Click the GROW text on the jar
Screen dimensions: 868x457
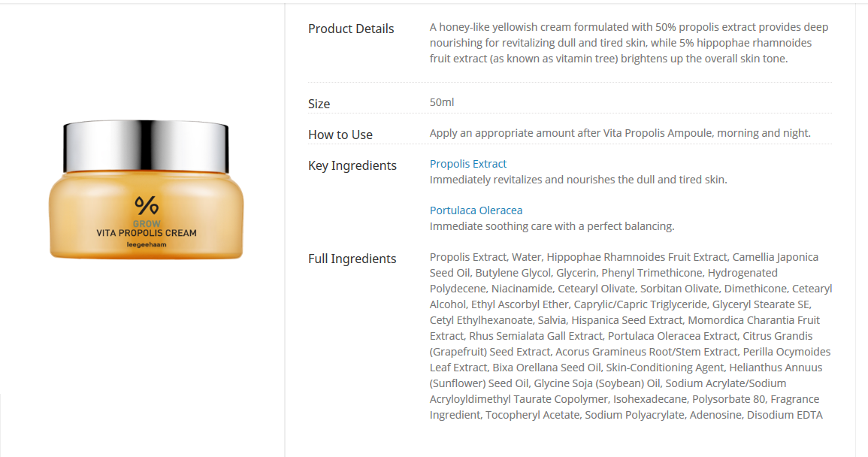[147, 223]
